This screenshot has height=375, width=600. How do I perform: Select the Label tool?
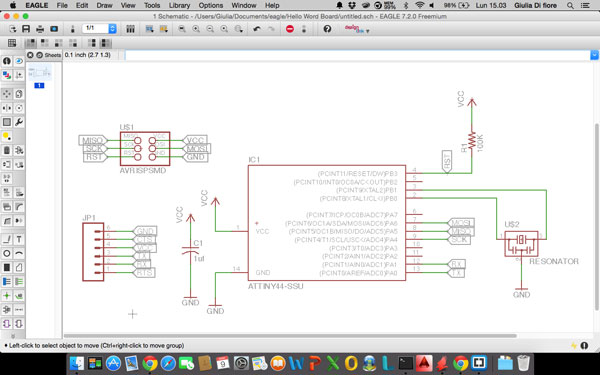[x=19, y=295]
